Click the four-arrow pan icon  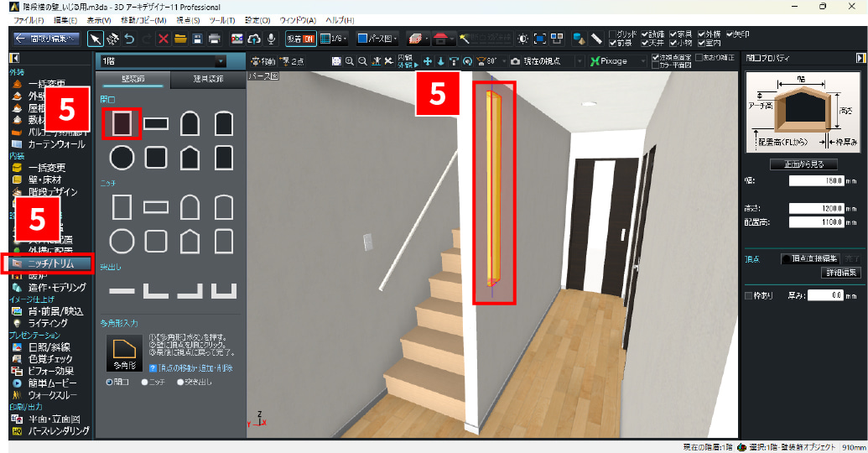(428, 61)
